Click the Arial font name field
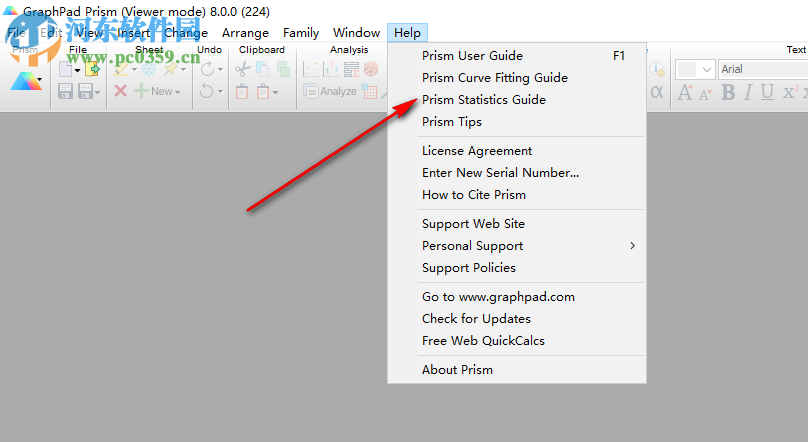Viewport: 808px width, 442px height. pyautogui.click(x=763, y=69)
